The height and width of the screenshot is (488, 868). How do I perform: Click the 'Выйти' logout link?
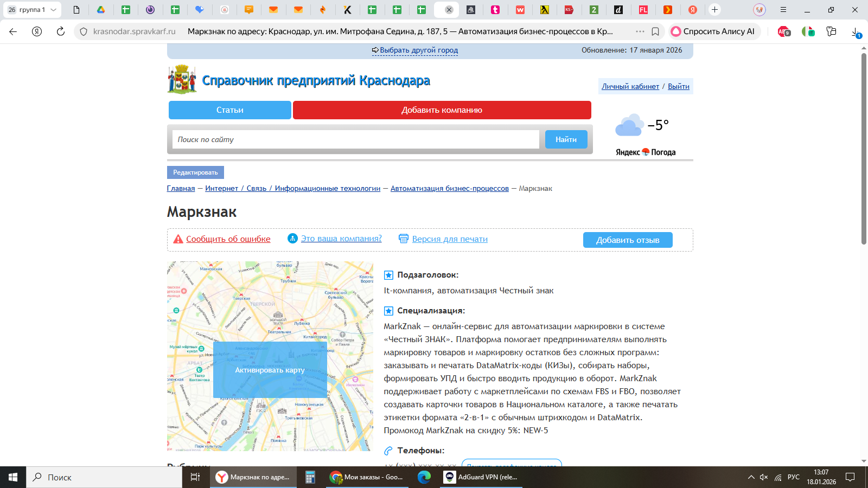[679, 86]
